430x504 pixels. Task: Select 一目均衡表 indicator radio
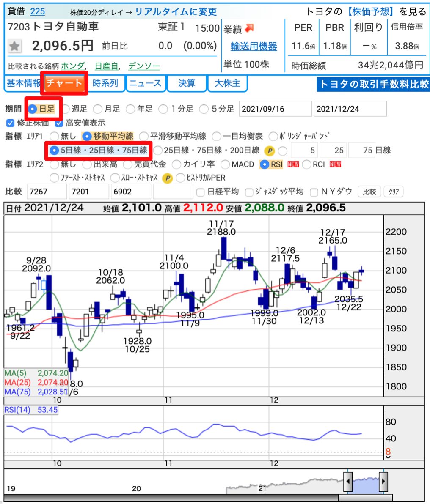[216, 136]
